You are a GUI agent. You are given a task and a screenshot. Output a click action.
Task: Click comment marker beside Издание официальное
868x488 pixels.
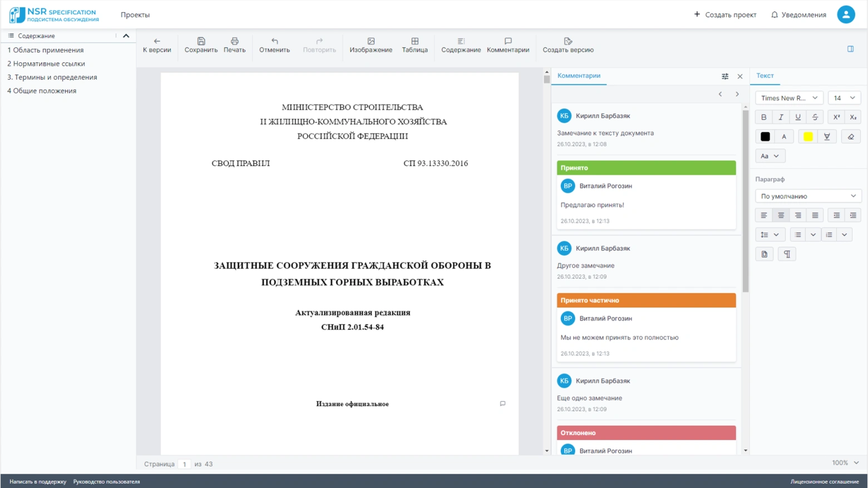[502, 403]
